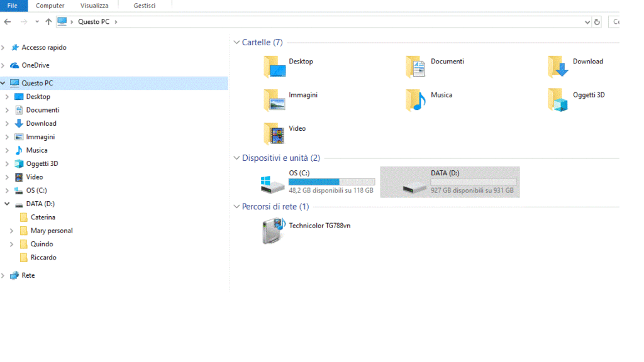Select the Musica folder icon
The image size is (644, 362).
pyautogui.click(x=416, y=101)
